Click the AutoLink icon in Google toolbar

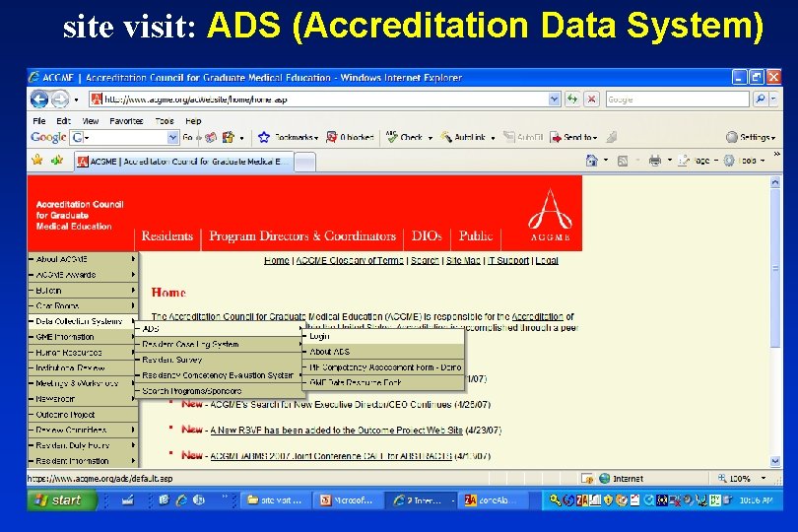446,137
